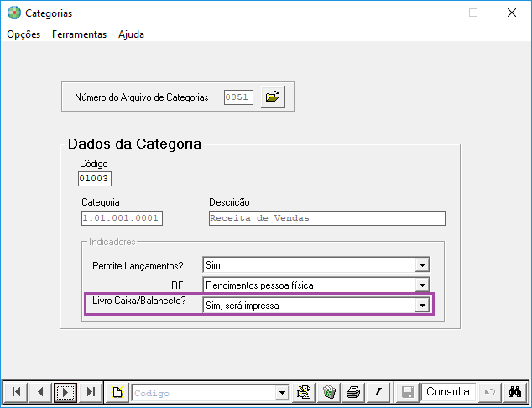Viewport: 532px width, 408px height.
Task: Click the italic I toolbar icon
Action: coord(378,392)
